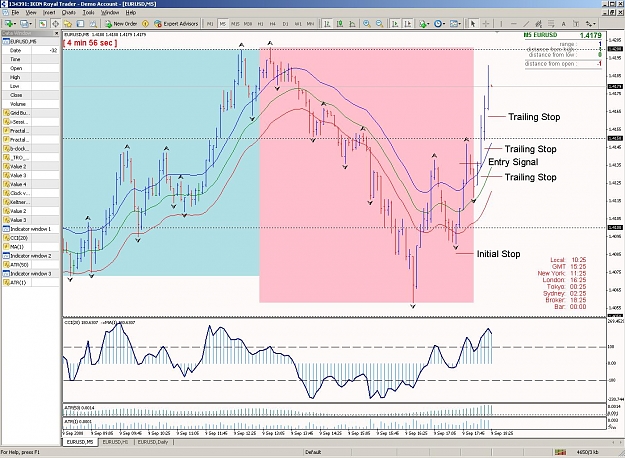Select the Indicator window 1 row

pyautogui.click(x=31, y=229)
